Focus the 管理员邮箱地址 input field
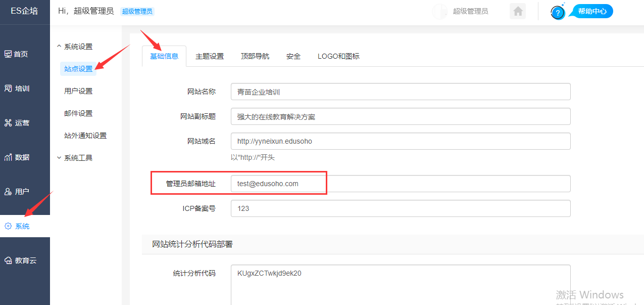The height and width of the screenshot is (305, 644). [x=401, y=184]
